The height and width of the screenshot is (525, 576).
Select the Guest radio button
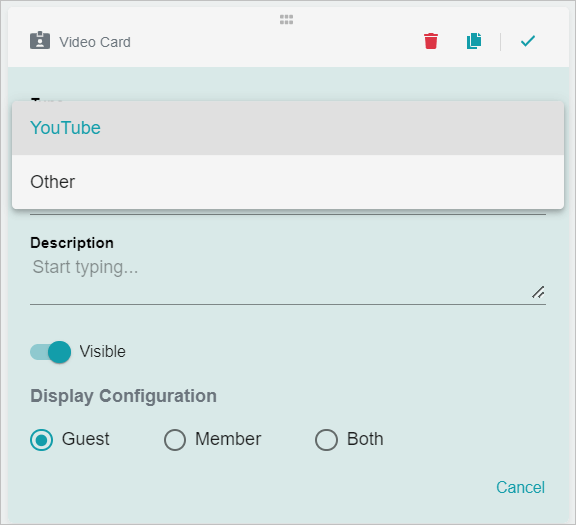coord(42,440)
